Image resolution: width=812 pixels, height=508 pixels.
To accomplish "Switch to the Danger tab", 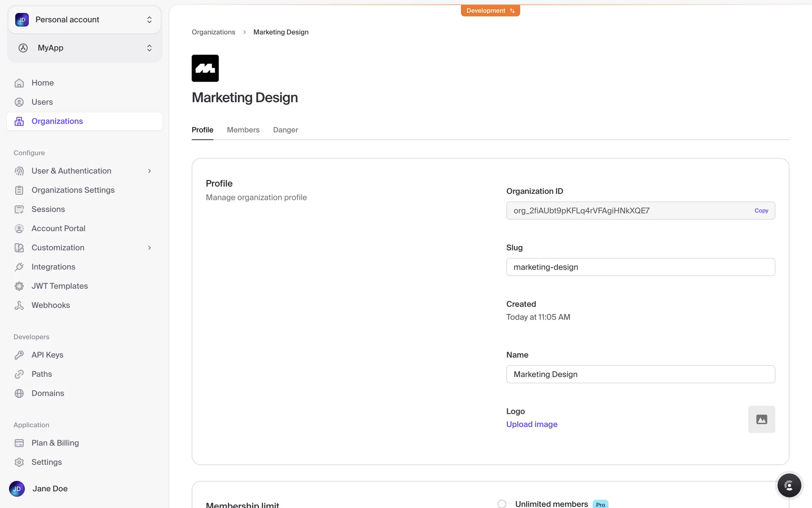I will pos(285,130).
